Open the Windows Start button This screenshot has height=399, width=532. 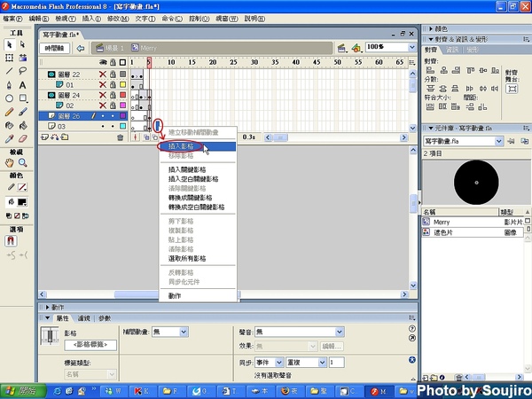click(23, 391)
